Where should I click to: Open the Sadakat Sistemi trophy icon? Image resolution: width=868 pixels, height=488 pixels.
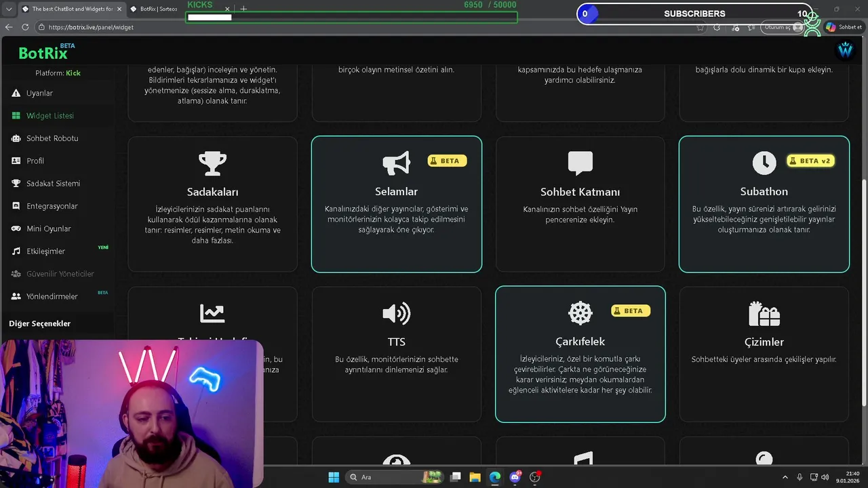click(x=16, y=184)
